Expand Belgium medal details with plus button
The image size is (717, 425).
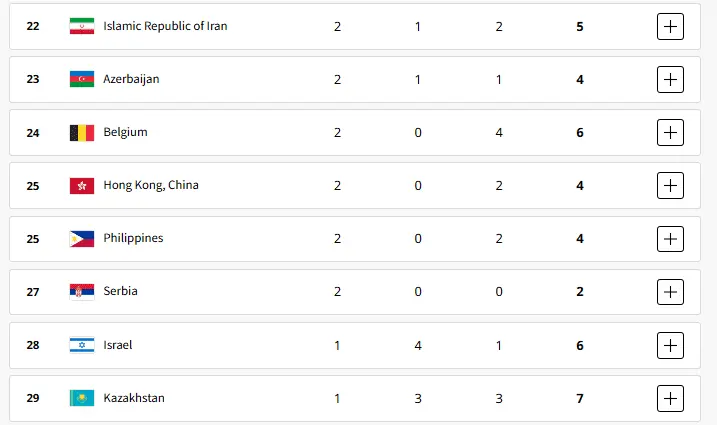coord(670,132)
